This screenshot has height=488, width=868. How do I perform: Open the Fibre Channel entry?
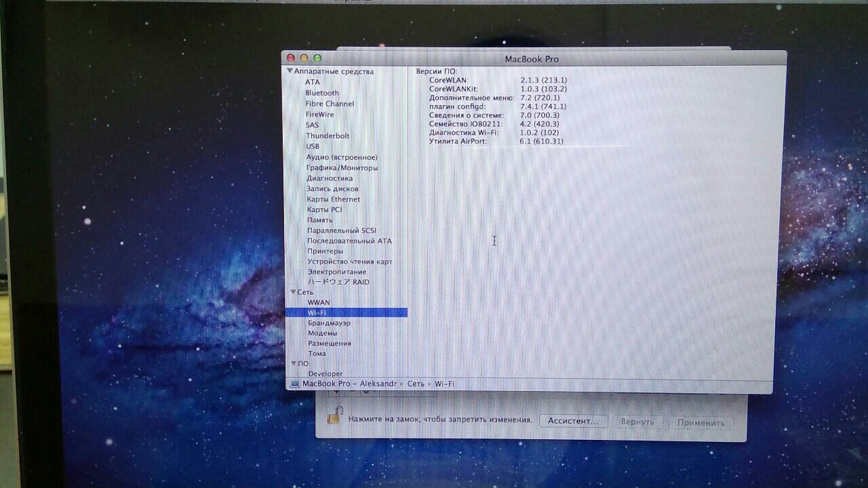pos(330,104)
